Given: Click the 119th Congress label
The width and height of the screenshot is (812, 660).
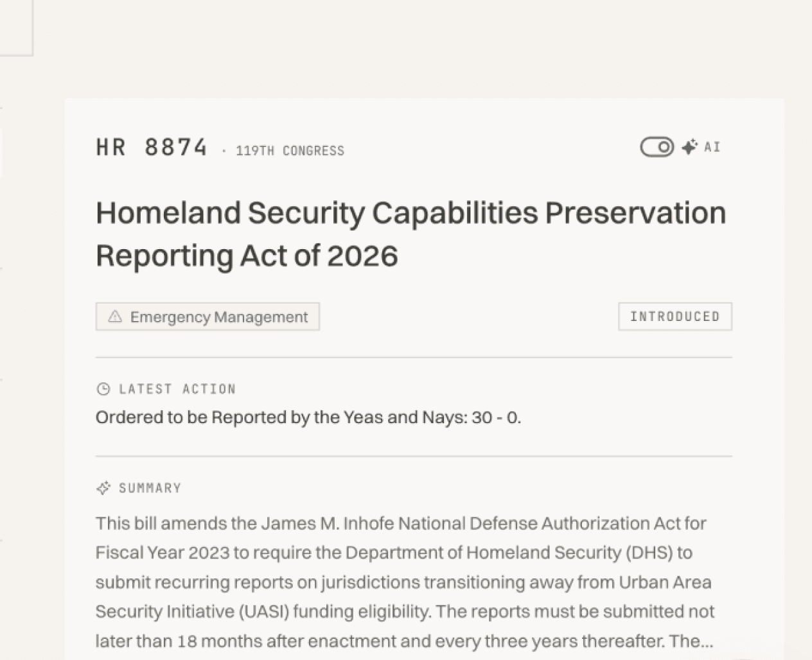Looking at the screenshot, I should pyautogui.click(x=290, y=151).
